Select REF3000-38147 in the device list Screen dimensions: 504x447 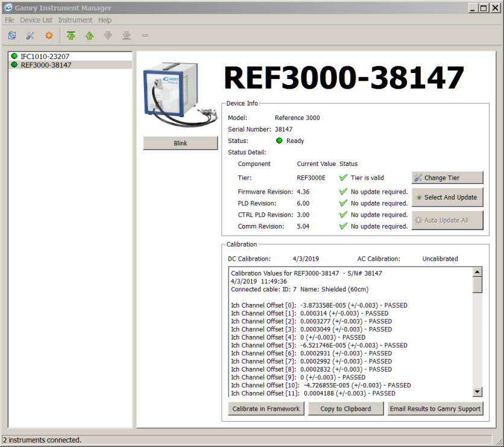click(70, 65)
